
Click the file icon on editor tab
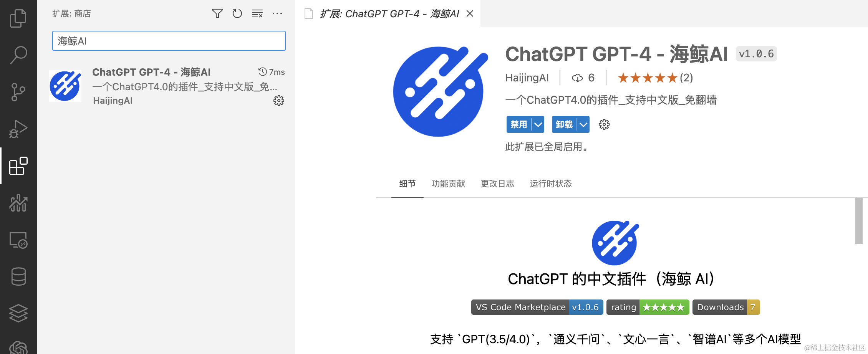(308, 14)
